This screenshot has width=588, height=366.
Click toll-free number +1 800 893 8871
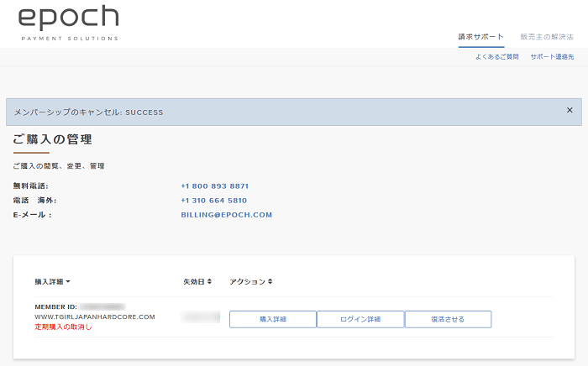[x=214, y=186]
